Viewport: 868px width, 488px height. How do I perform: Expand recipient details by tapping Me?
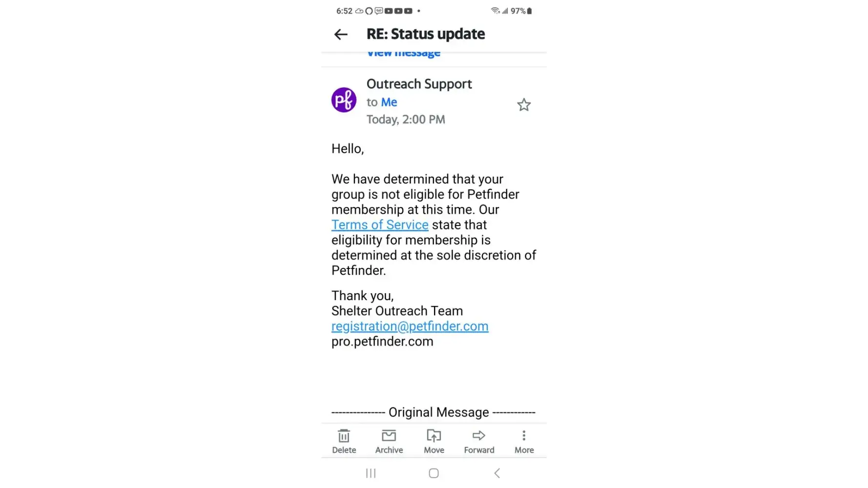coord(389,102)
